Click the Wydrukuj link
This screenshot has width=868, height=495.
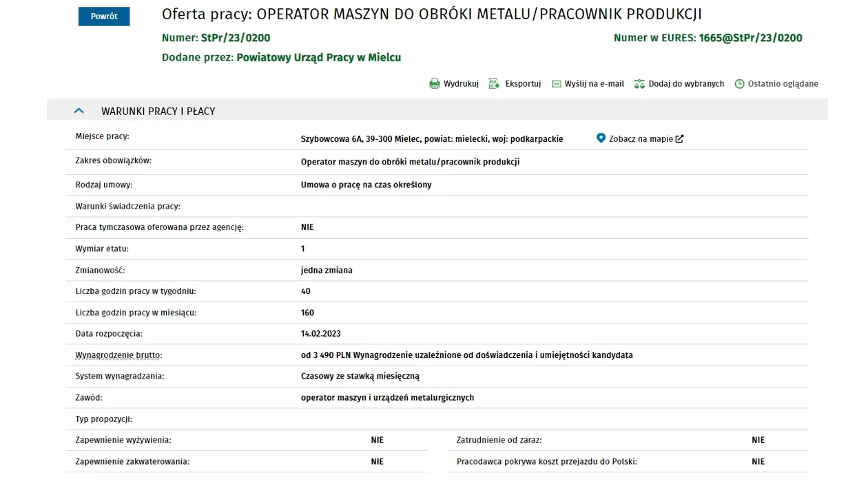pos(461,84)
